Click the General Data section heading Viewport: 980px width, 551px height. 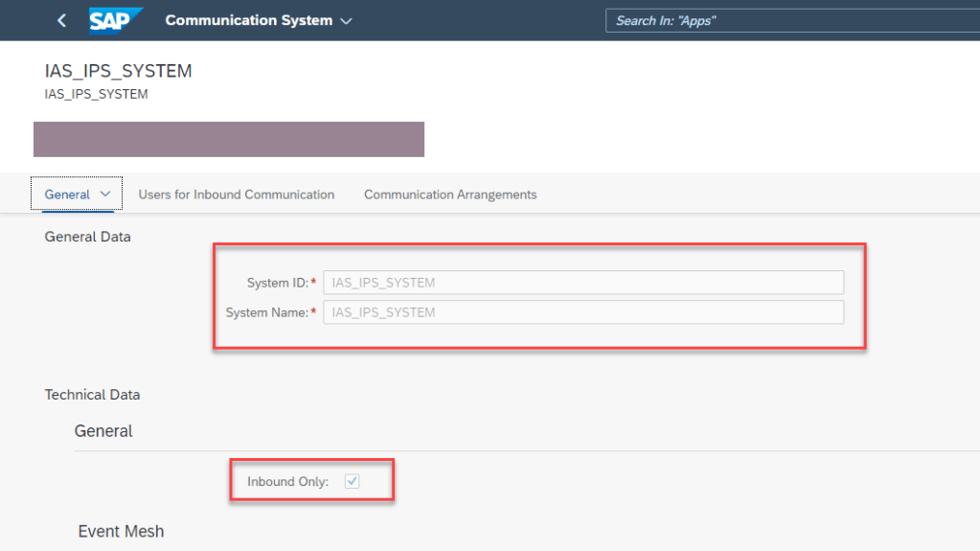point(87,237)
